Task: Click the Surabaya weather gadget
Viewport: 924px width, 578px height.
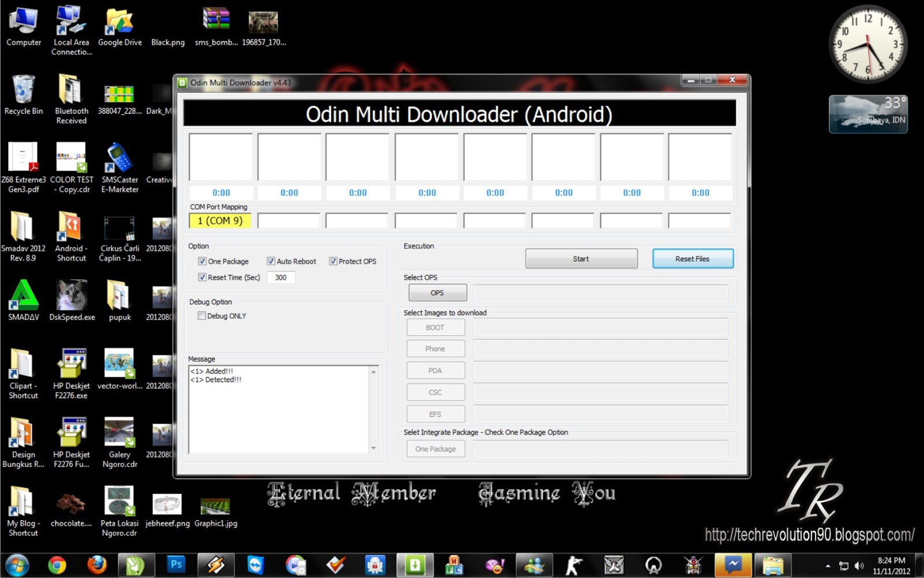Action: point(868,114)
